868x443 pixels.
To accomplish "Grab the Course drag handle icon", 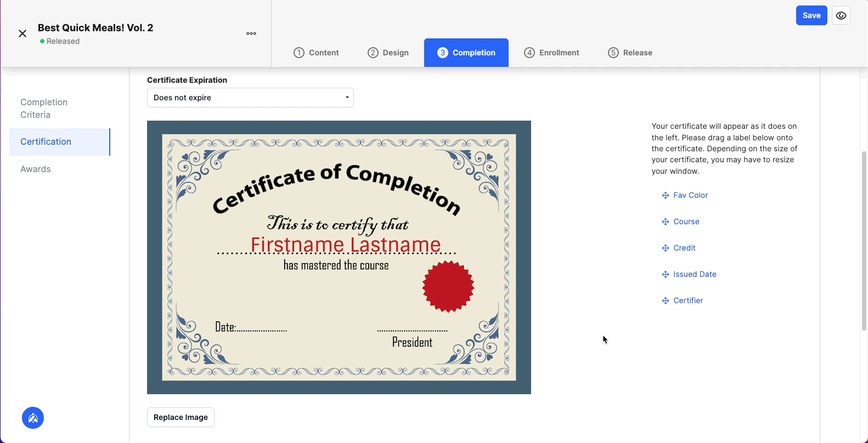I will 665,222.
